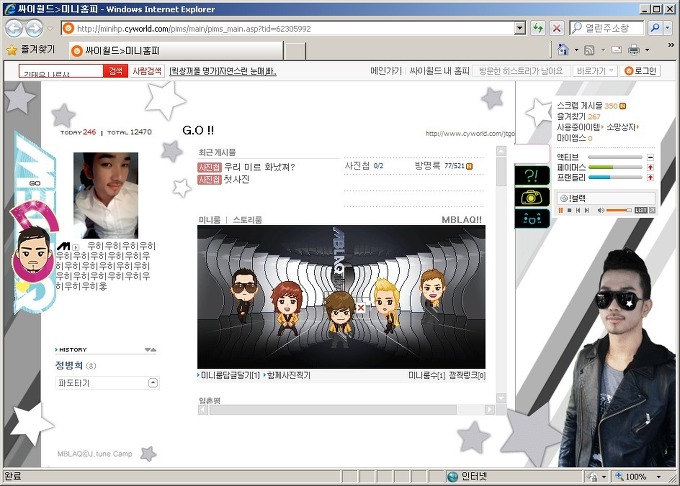Open 싸이월드 내 홈피 link
The image size is (680, 486).
439,71
